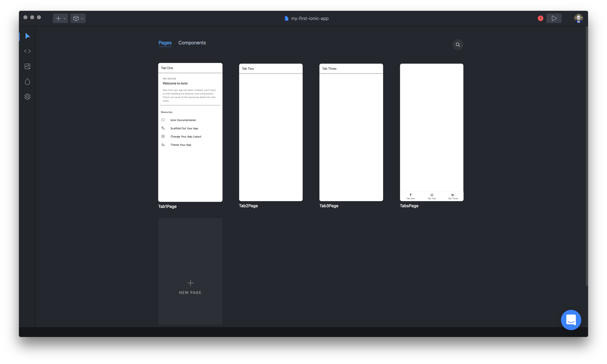Viewport: 607px width, 364px height.
Task: Open the Intercom chat bubble
Action: 571,320
